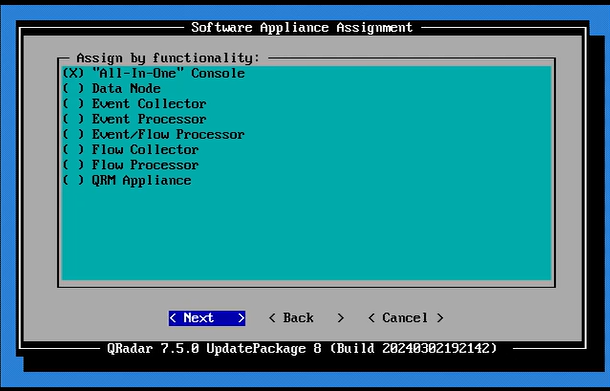
Task: Click the QRadar 7.5.0 UpdatePackage build text
Action: (x=302, y=348)
